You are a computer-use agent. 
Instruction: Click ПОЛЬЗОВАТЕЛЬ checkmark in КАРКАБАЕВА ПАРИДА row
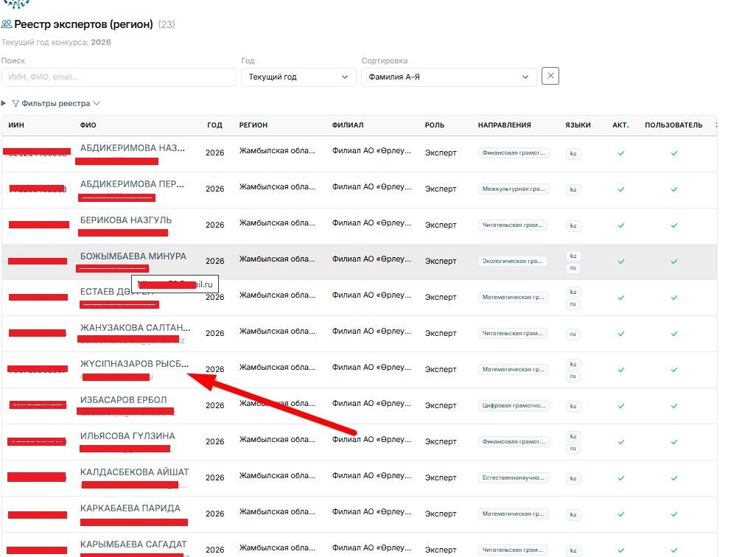click(674, 514)
